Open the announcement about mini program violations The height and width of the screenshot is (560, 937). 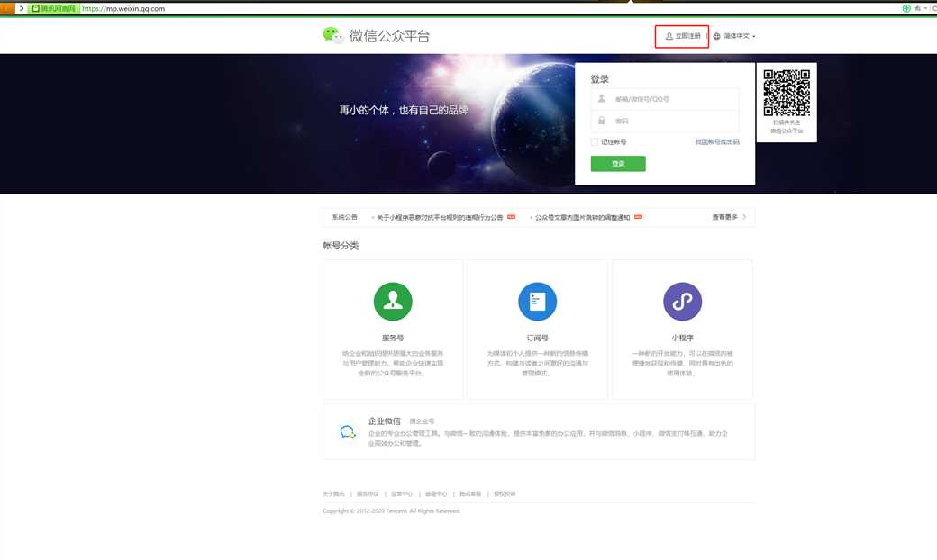[440, 217]
